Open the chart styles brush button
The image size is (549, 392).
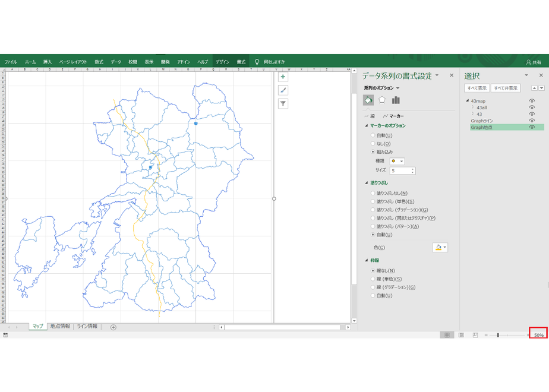click(283, 90)
